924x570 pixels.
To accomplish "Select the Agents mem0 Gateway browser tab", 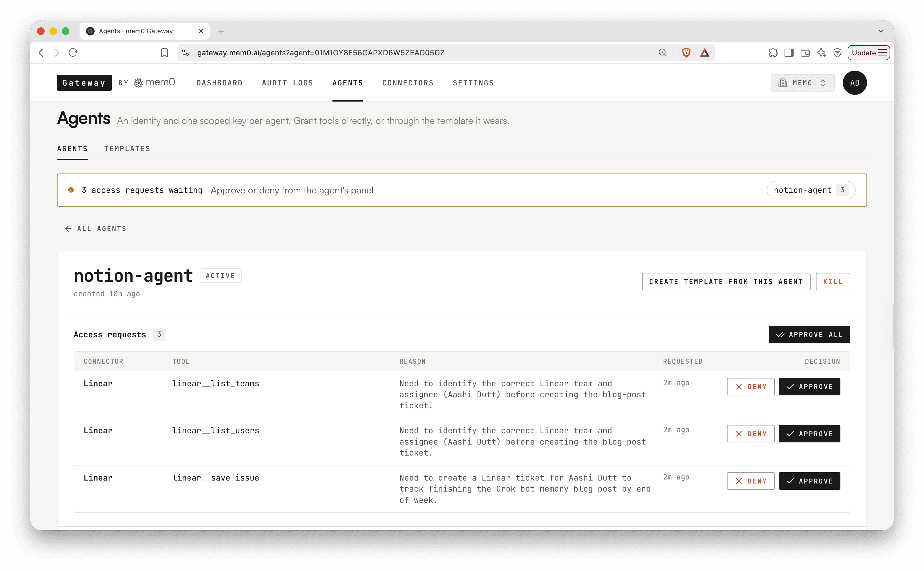I will (x=144, y=31).
